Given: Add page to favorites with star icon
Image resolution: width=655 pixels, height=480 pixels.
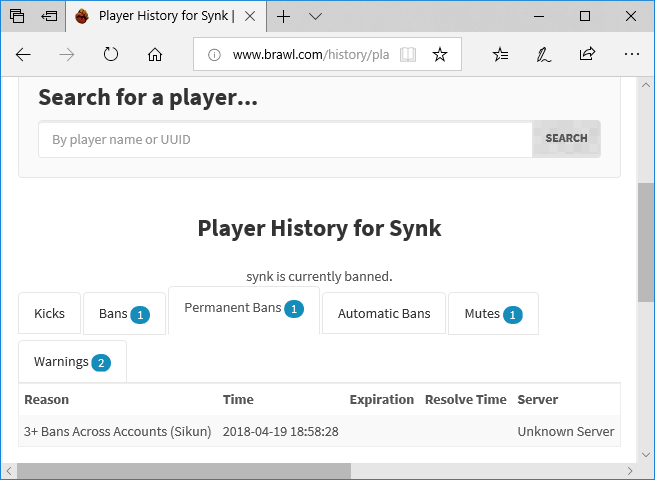Looking at the screenshot, I should 440,55.
